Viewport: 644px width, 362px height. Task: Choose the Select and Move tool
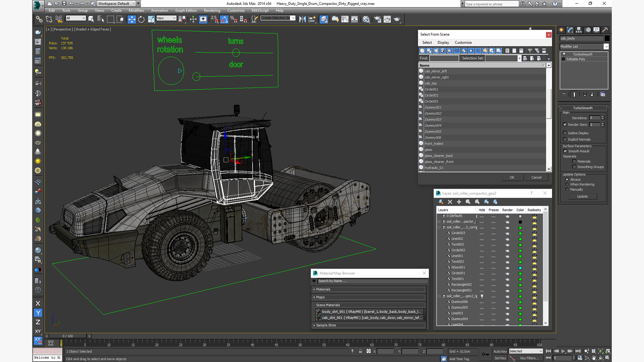[132, 19]
